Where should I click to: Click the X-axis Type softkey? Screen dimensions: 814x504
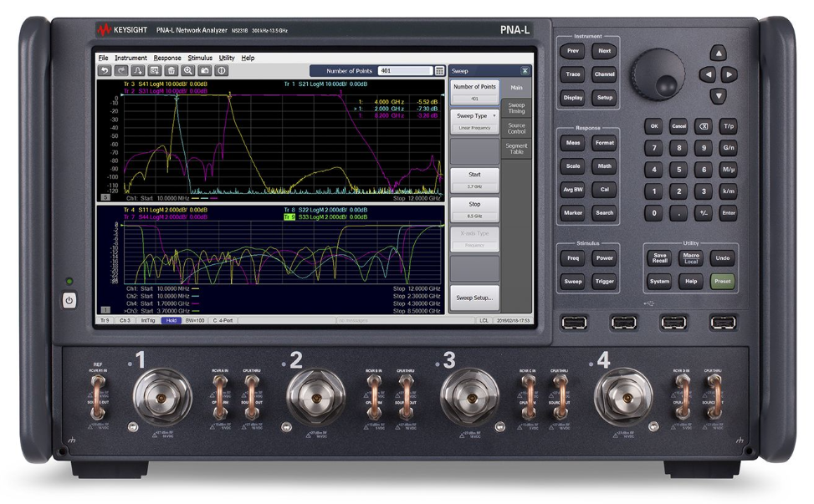tap(474, 239)
